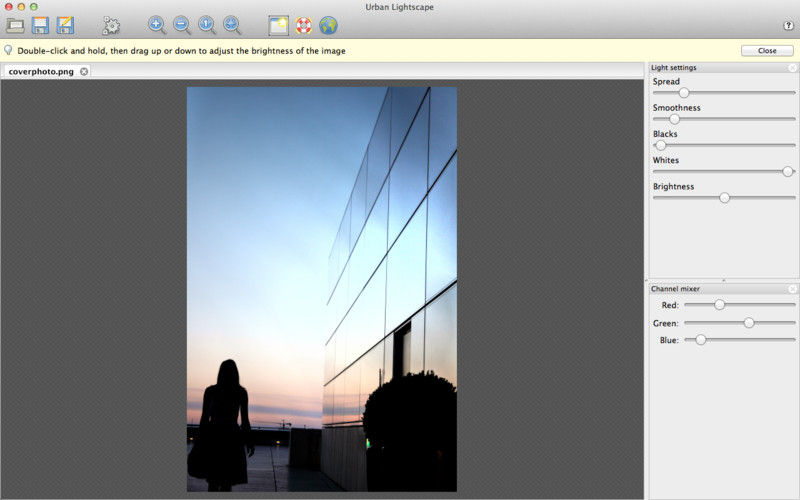Choose Save As floppy with pencil icon

pos(65,26)
